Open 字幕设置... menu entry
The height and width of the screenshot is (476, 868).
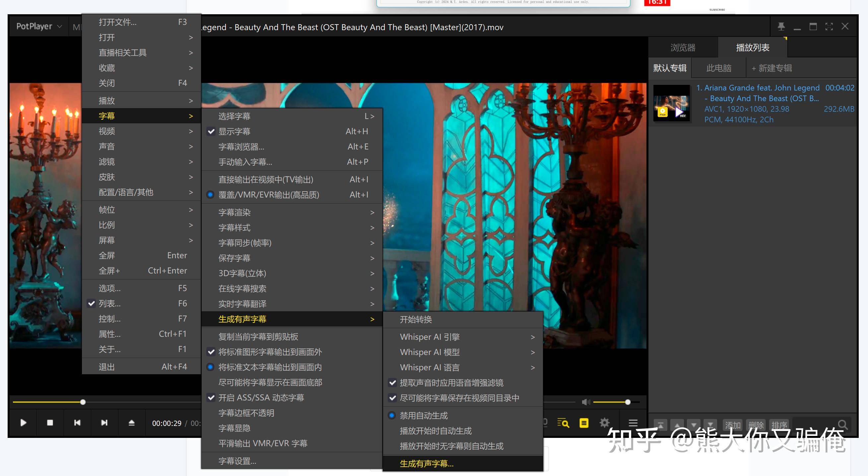(292, 461)
